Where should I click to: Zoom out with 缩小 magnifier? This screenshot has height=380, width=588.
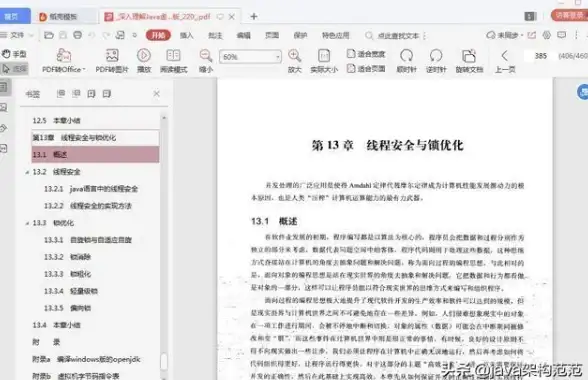click(x=206, y=60)
